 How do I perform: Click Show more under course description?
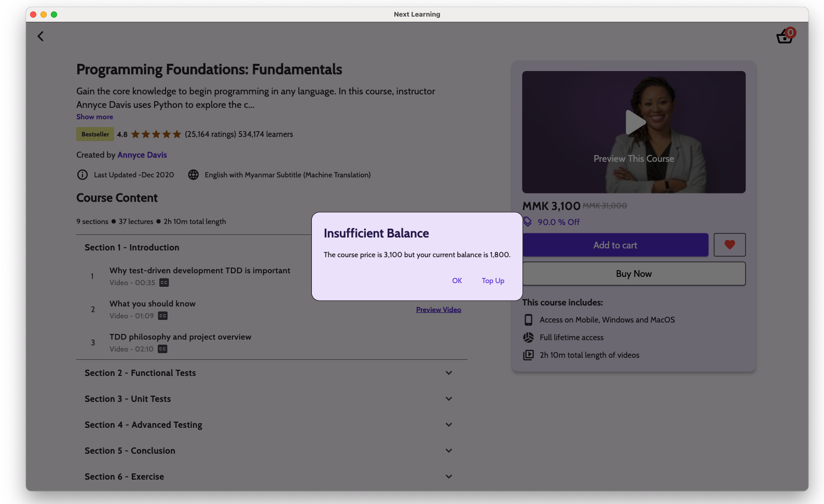94,117
